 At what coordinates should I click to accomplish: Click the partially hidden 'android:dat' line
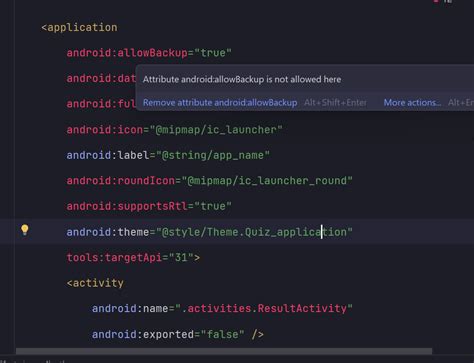click(x=101, y=79)
